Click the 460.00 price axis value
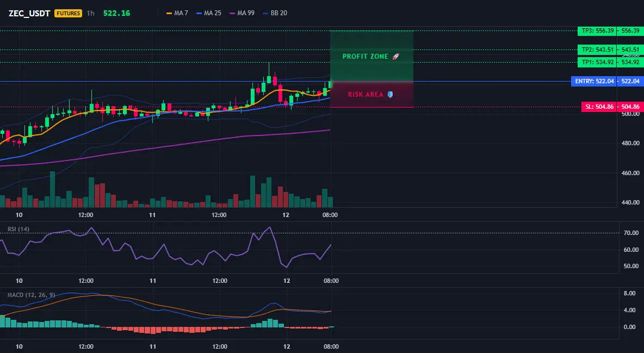This screenshot has height=353, width=644. 630,173
